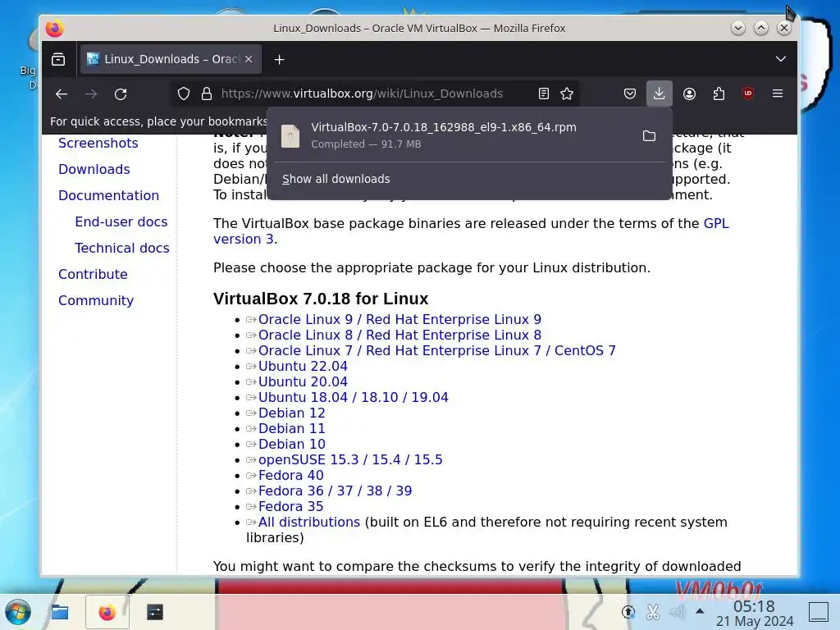The image size is (840, 630).
Task: Show site security padlock info
Action: [x=206, y=94]
